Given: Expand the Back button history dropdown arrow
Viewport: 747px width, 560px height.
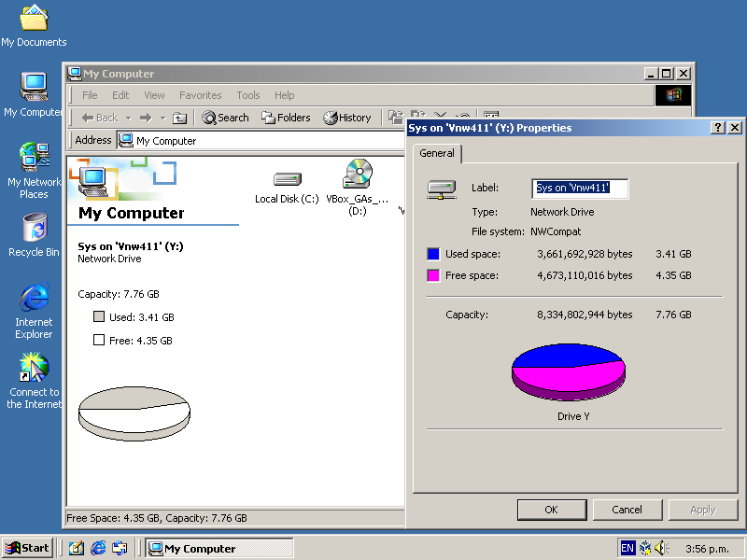Looking at the screenshot, I should coord(128,118).
